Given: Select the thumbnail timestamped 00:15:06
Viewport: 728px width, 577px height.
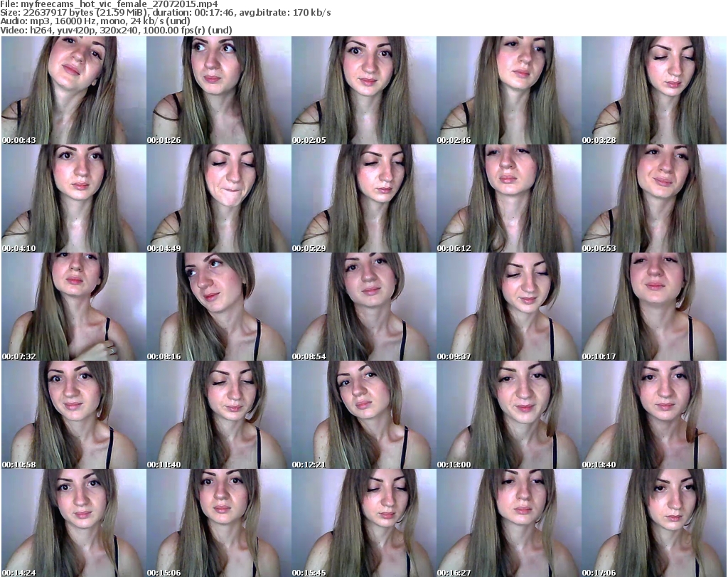Looking at the screenshot, I should pyautogui.click(x=219, y=523).
